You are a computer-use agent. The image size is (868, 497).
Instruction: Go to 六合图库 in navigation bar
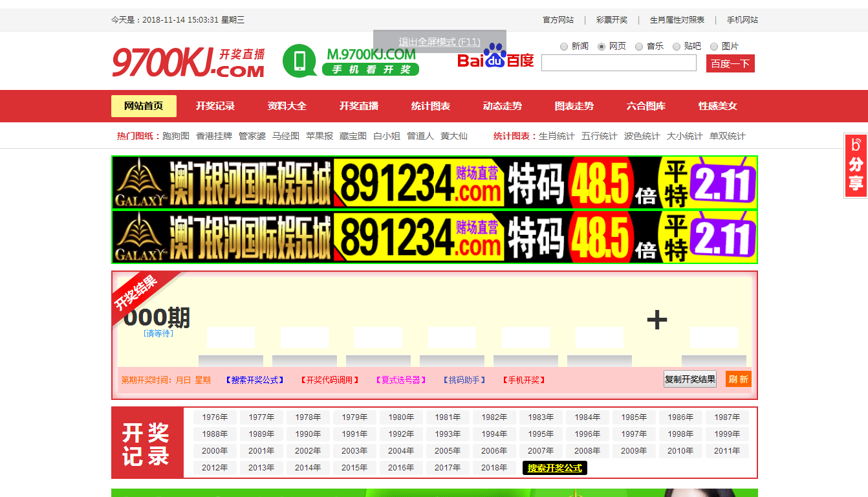tap(646, 106)
